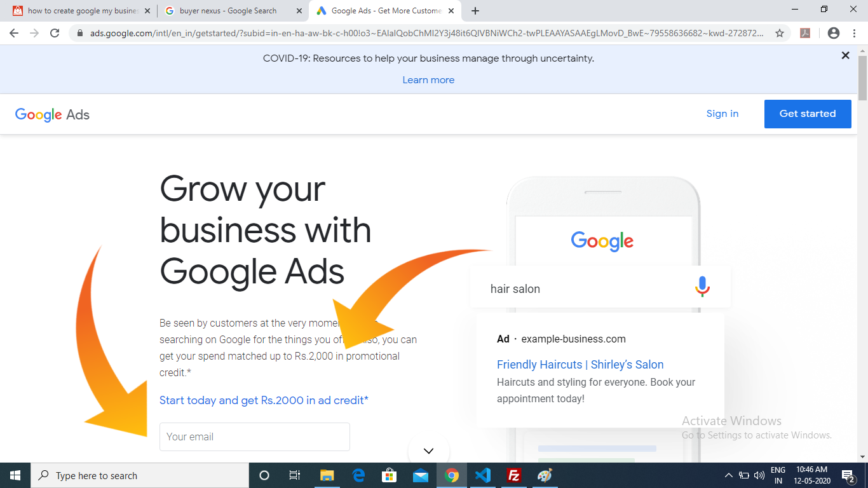Click the microphone icon in the hair salon search

click(x=702, y=287)
